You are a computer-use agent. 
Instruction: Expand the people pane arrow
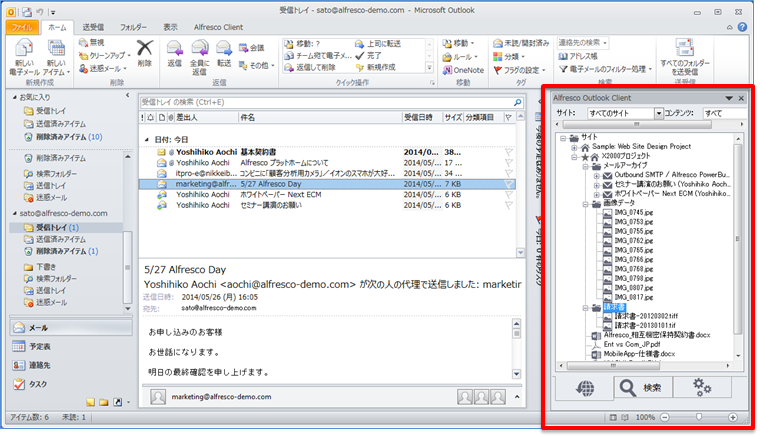click(x=517, y=397)
